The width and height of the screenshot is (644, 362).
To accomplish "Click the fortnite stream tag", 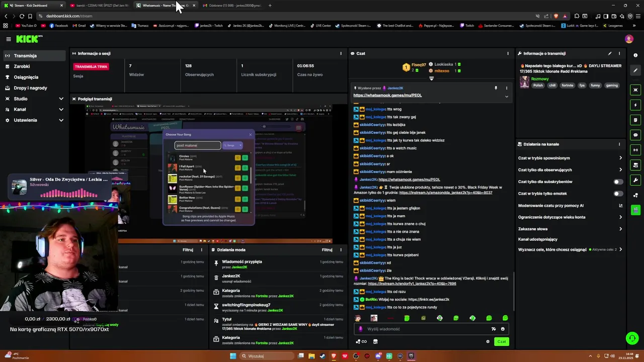I will (x=568, y=85).
